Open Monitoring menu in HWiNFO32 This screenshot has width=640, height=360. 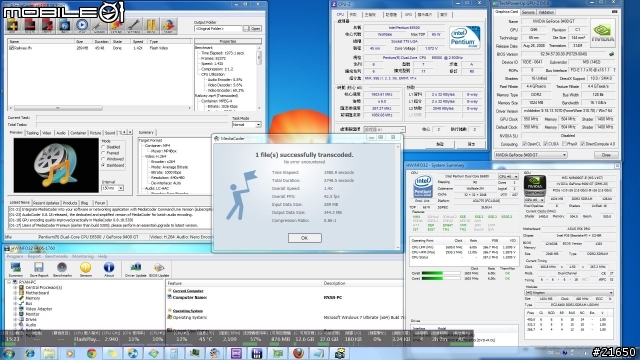point(83,256)
